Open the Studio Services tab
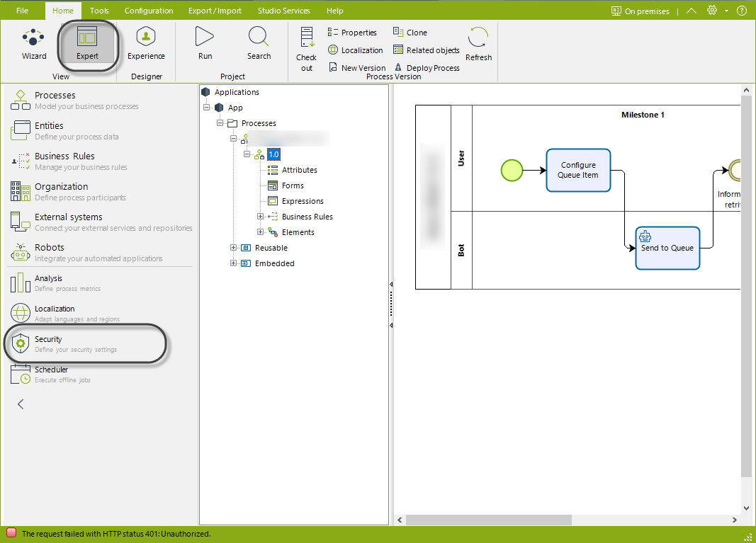The width and height of the screenshot is (756, 543). click(283, 11)
